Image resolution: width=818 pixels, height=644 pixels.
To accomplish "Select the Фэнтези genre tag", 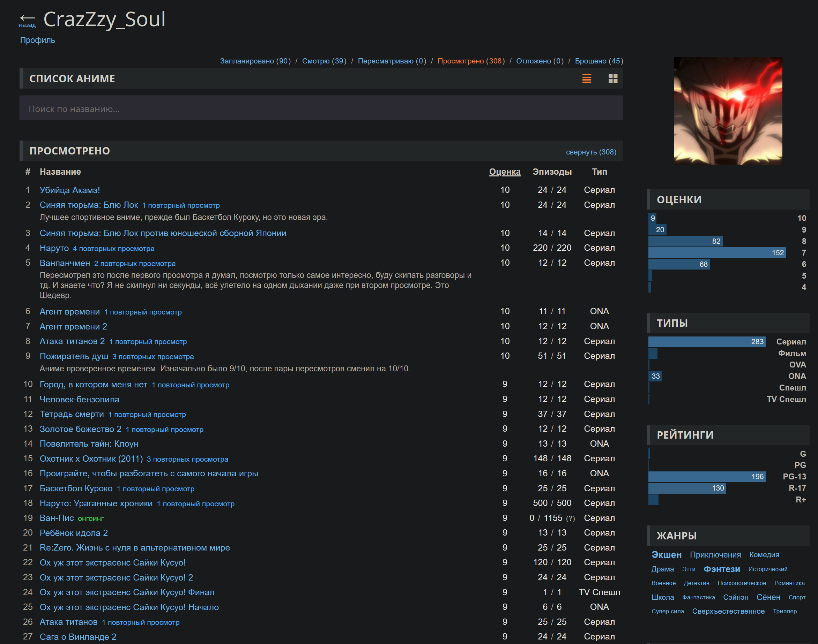I will (x=721, y=569).
